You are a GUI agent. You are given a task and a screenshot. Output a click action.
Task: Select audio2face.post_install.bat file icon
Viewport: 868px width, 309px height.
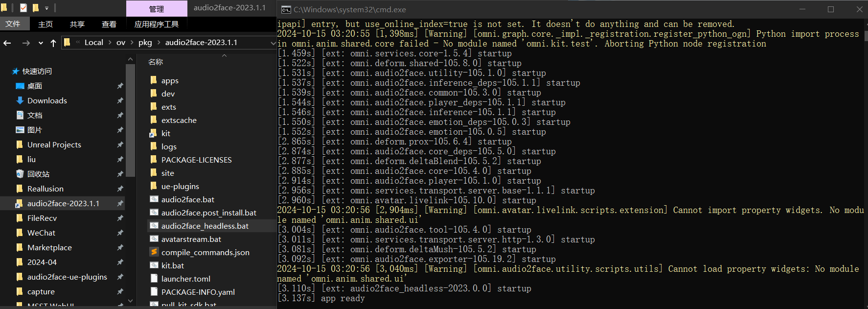(x=154, y=213)
